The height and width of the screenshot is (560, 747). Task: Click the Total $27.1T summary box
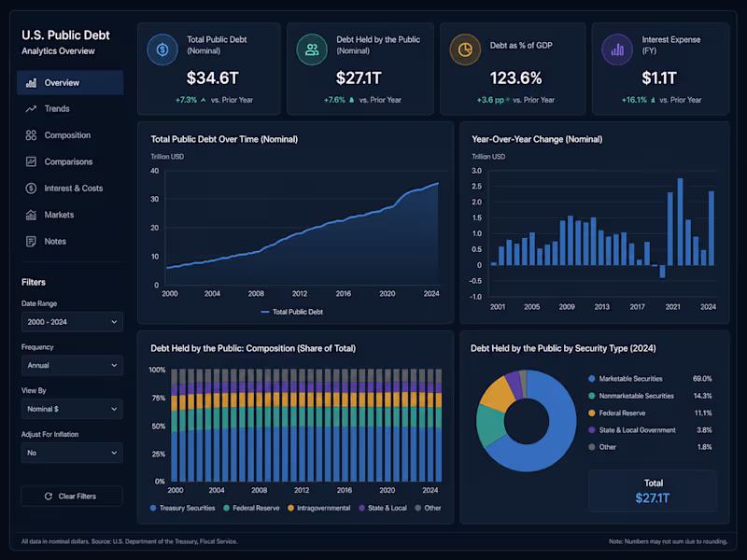pos(653,491)
